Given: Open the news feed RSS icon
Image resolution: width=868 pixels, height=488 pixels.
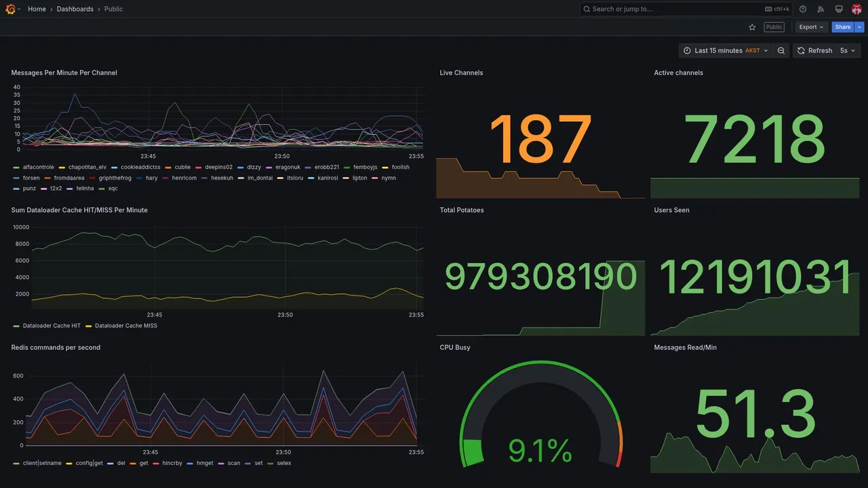Looking at the screenshot, I should [x=821, y=9].
